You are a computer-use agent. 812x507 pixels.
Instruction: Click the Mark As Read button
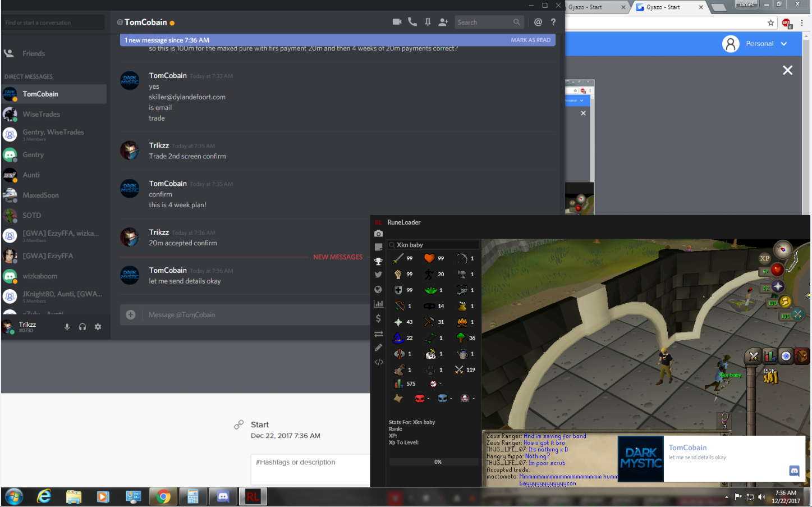click(x=530, y=40)
